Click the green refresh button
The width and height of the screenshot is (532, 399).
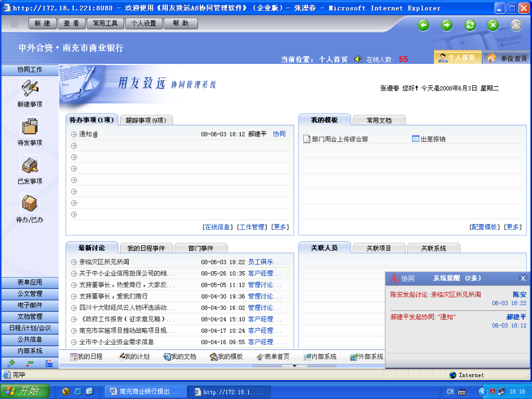pyautogui.click(x=470, y=25)
